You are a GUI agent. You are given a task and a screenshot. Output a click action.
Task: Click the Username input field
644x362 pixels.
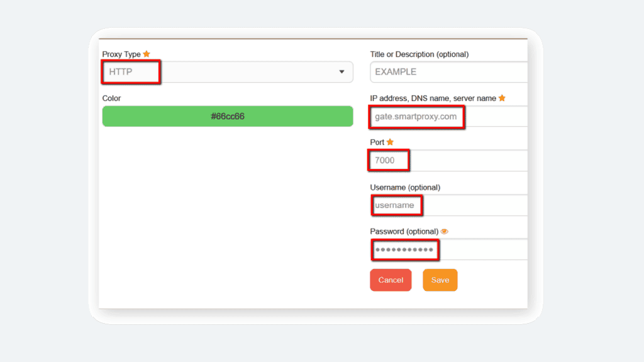point(449,205)
